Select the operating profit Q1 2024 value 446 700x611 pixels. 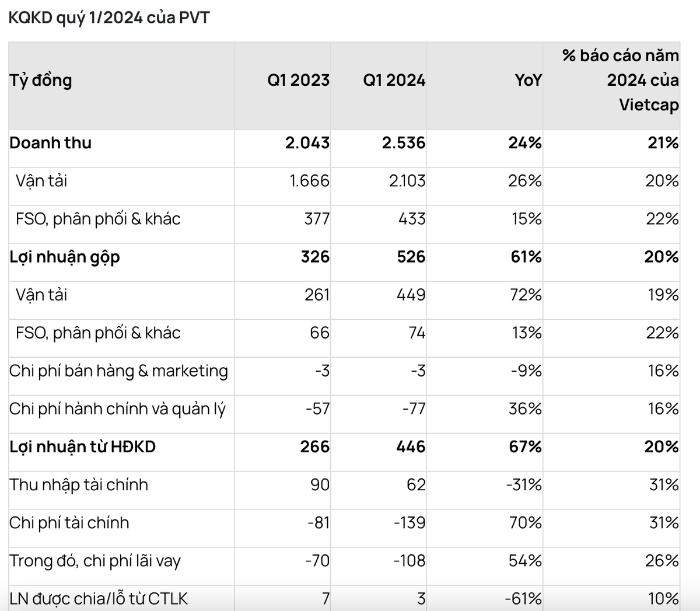coord(410,446)
